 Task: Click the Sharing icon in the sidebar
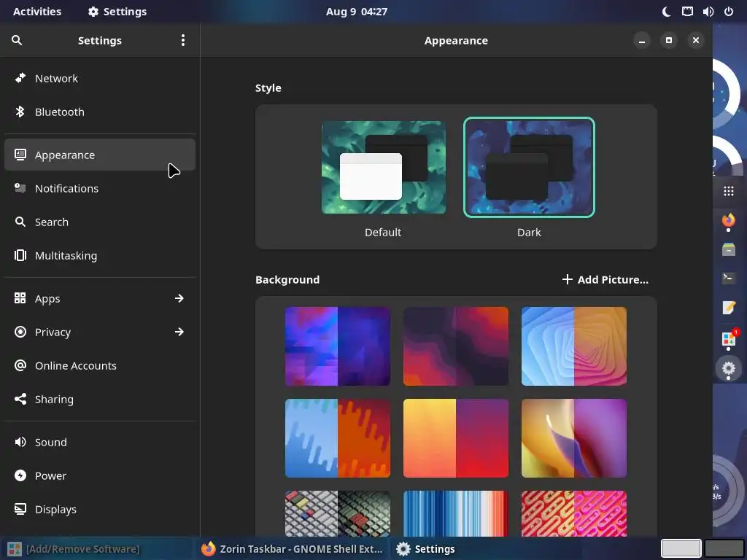click(20, 399)
